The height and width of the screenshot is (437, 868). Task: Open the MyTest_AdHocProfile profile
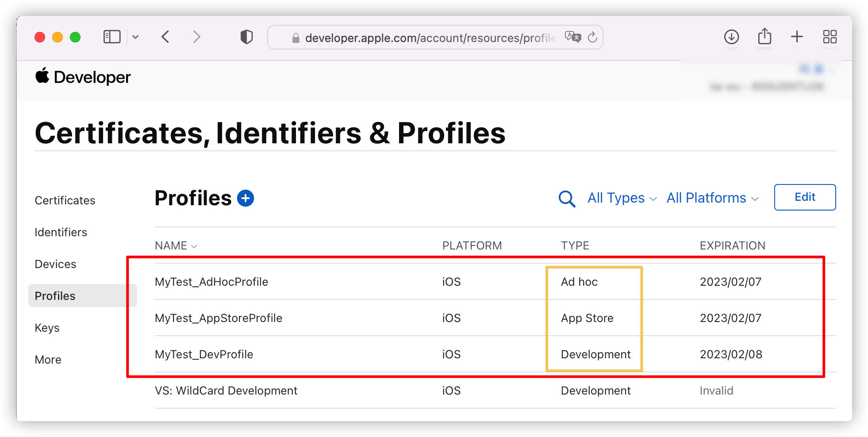[x=211, y=282]
